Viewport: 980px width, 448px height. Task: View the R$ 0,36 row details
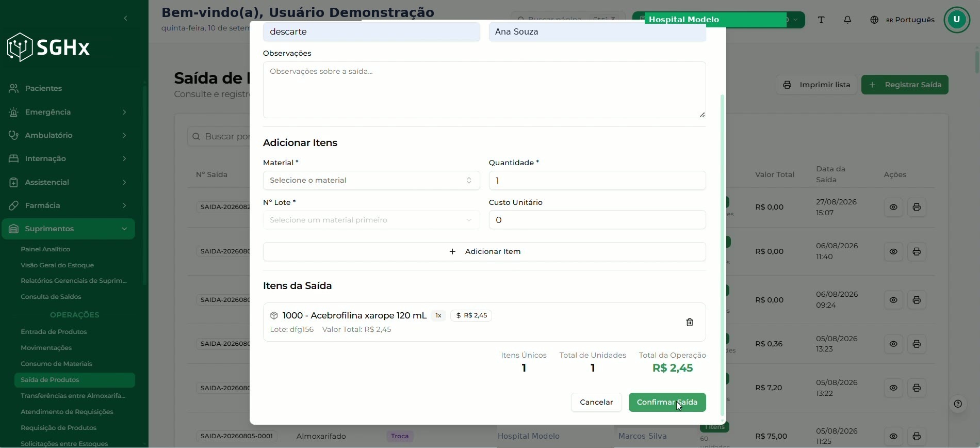893,344
